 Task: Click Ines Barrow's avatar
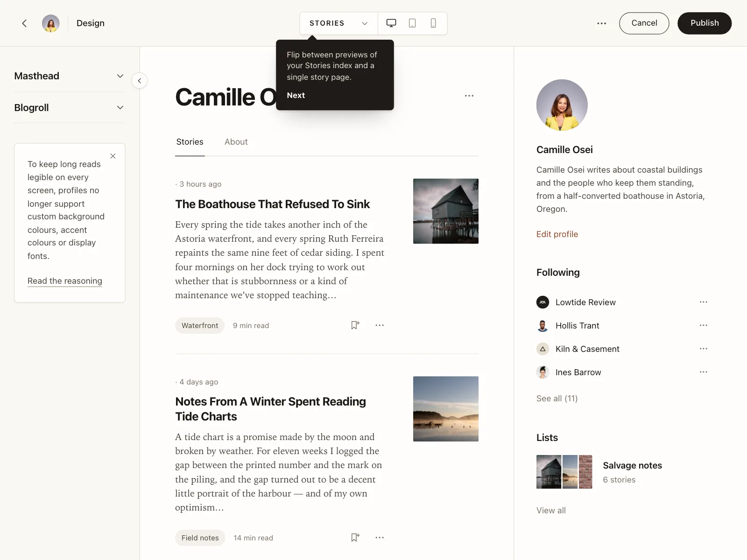[543, 372]
